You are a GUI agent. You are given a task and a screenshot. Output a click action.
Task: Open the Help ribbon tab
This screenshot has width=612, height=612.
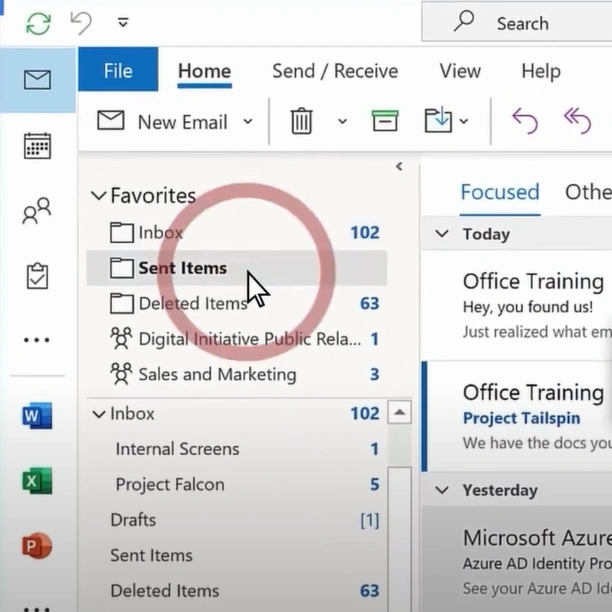point(541,71)
